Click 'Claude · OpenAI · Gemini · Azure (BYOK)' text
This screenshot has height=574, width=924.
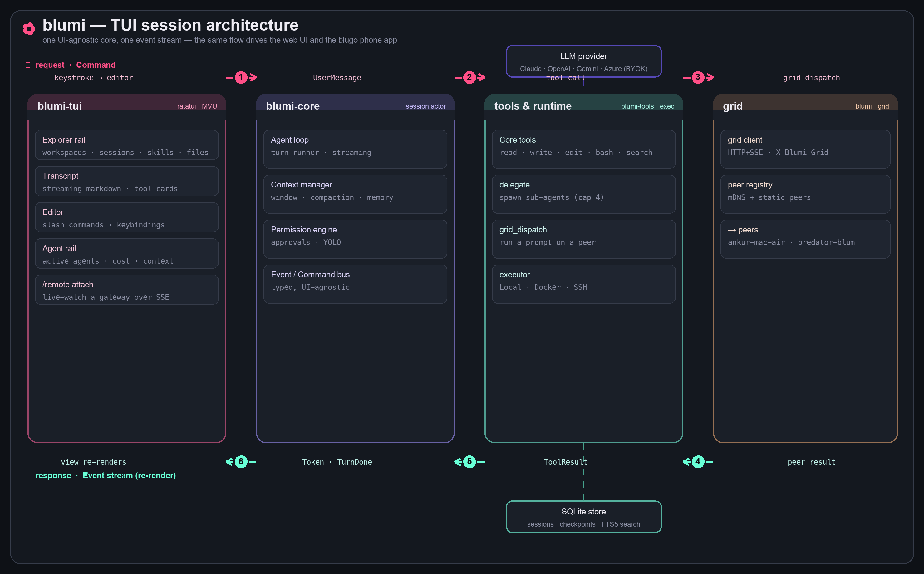[584, 69]
